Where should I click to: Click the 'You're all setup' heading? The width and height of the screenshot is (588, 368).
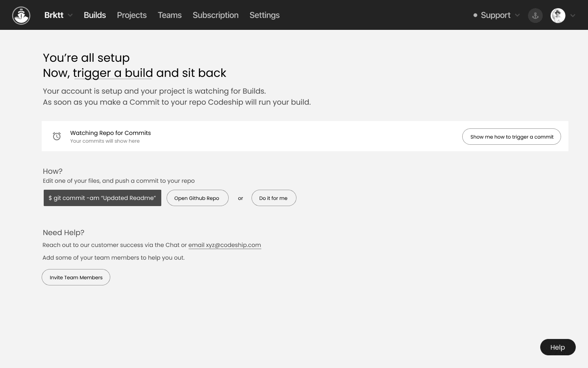[86, 58]
